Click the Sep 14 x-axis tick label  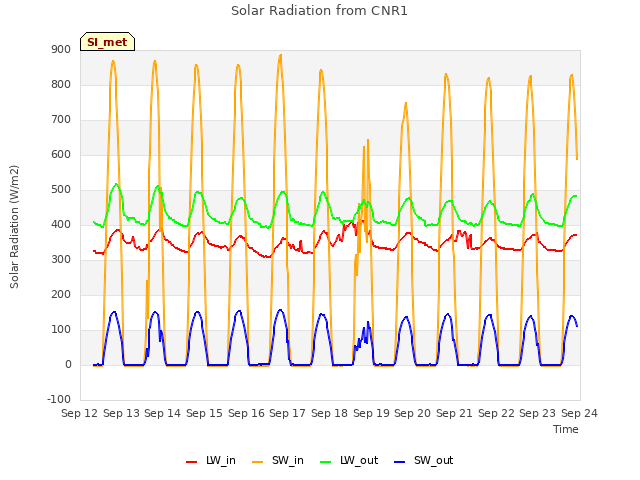point(162,413)
